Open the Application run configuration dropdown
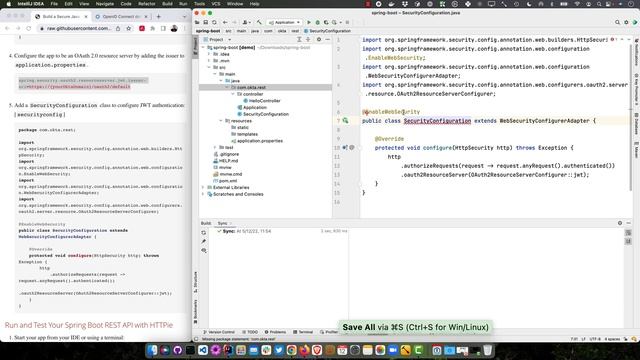This screenshot has height=360, width=640. pos(284,22)
